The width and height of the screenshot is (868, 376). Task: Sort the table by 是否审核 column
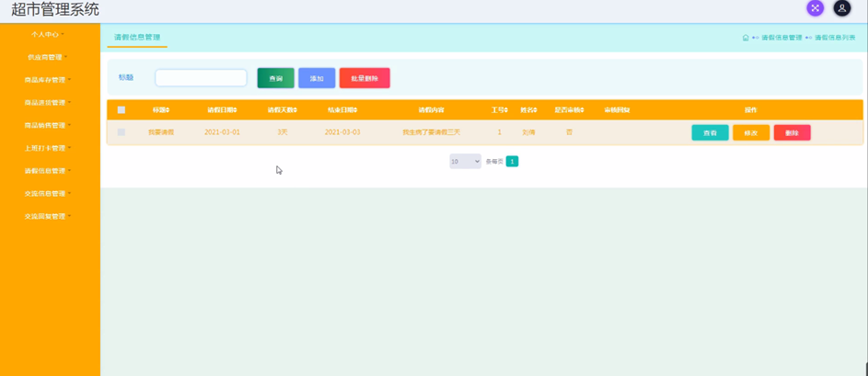(569, 110)
